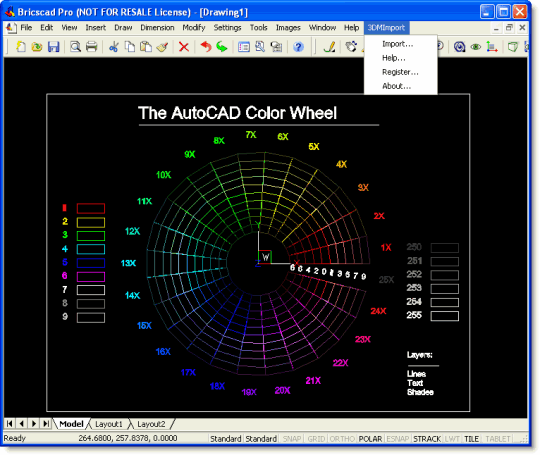Switch to the Layout1 tab
Image resolution: width=540 pixels, height=455 pixels.
[x=108, y=424]
